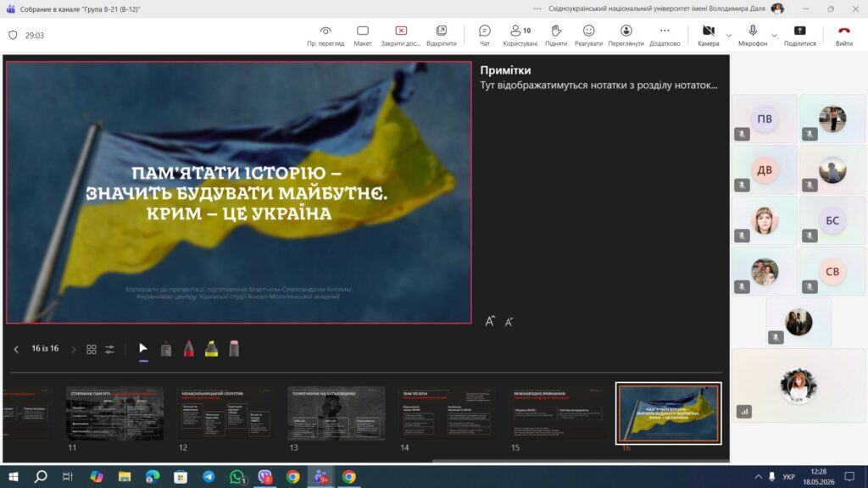Raise hand with Підняти button
This screenshot has width=868, height=488.
[x=556, y=36]
